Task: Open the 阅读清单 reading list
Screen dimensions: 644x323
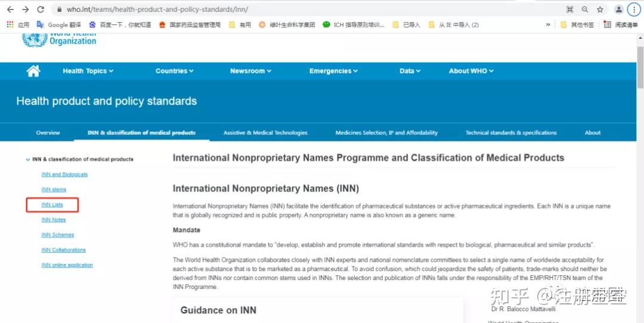Action: [621, 24]
